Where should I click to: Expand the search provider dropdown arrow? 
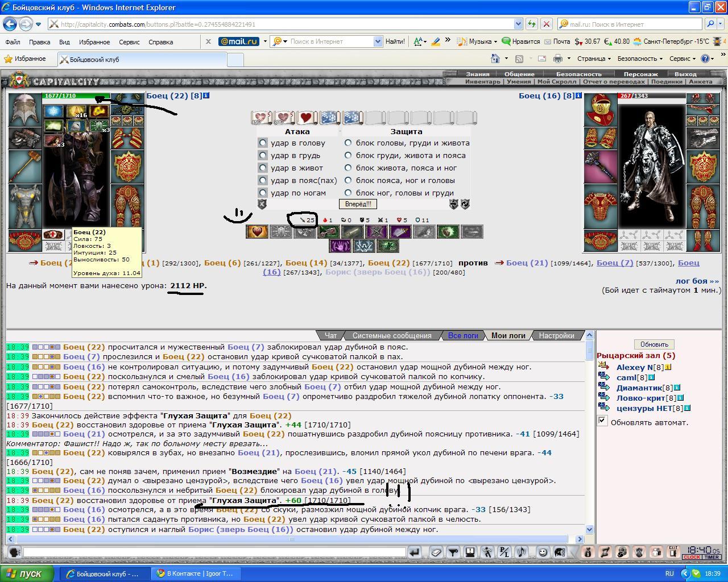point(721,24)
